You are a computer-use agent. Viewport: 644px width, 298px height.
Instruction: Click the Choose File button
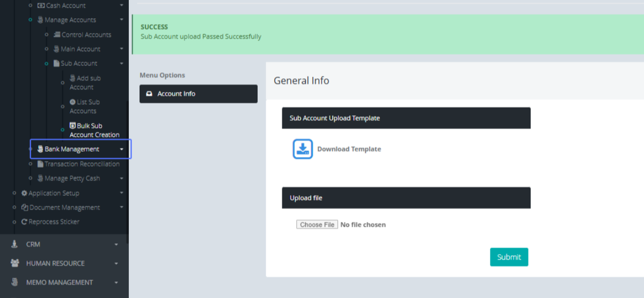pyautogui.click(x=317, y=225)
